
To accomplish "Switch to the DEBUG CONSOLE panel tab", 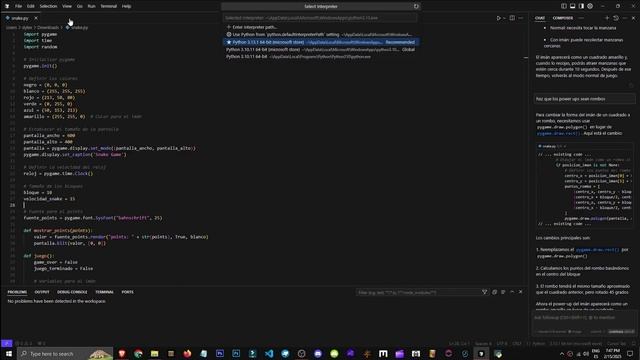I will tap(72, 292).
